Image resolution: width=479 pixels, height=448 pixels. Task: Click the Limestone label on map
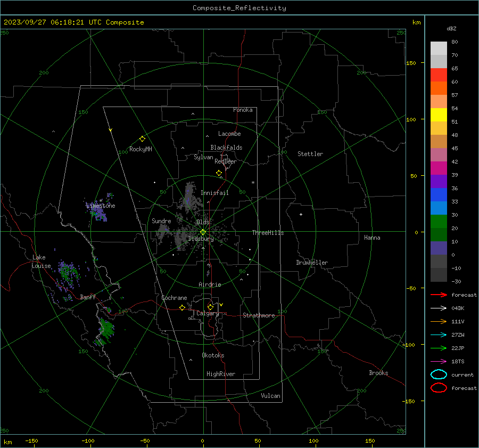(101, 206)
